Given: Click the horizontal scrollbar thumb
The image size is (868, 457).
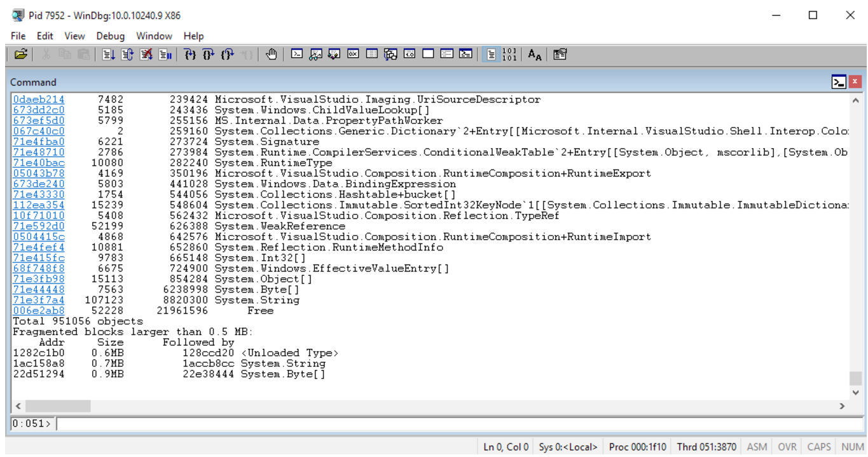Looking at the screenshot, I should point(58,406).
